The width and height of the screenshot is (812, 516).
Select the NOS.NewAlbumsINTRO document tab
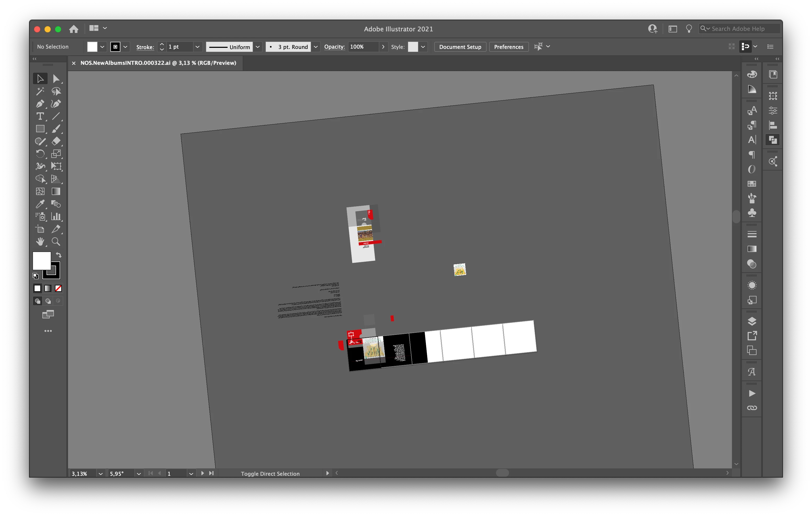158,63
